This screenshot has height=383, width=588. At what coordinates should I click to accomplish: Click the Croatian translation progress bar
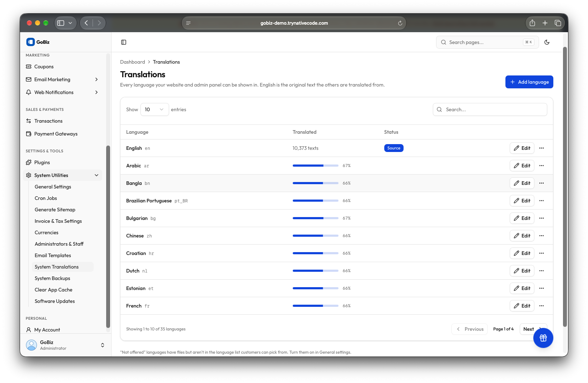pyautogui.click(x=315, y=253)
